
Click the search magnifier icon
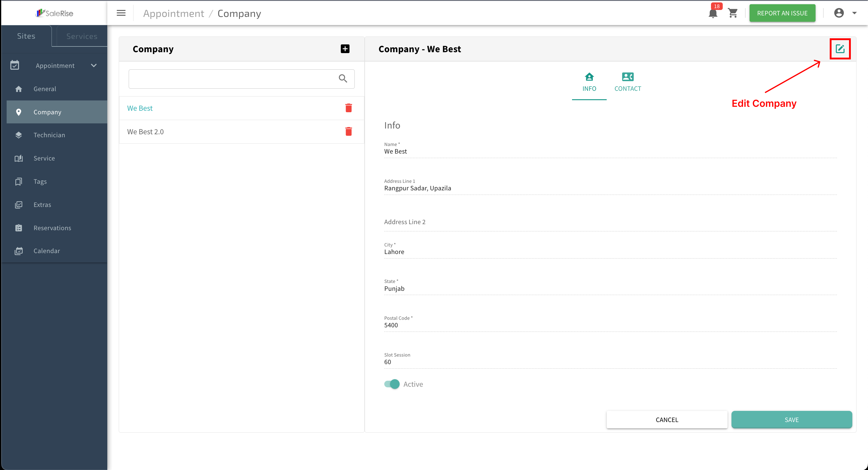tap(343, 78)
